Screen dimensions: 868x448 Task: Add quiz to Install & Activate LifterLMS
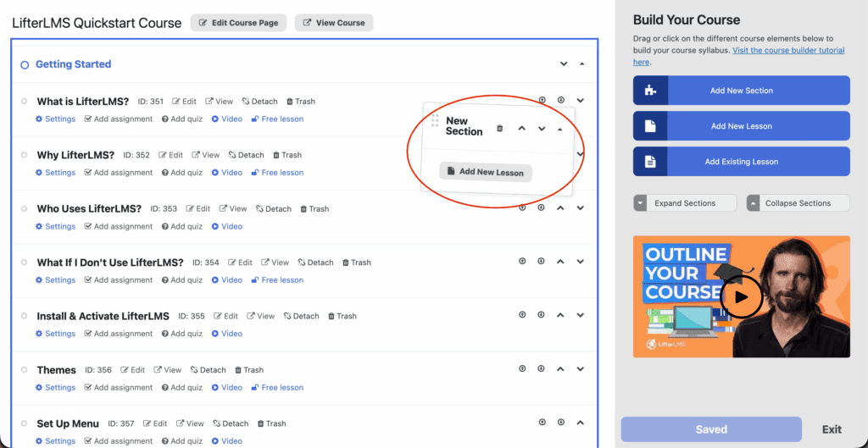tap(182, 334)
